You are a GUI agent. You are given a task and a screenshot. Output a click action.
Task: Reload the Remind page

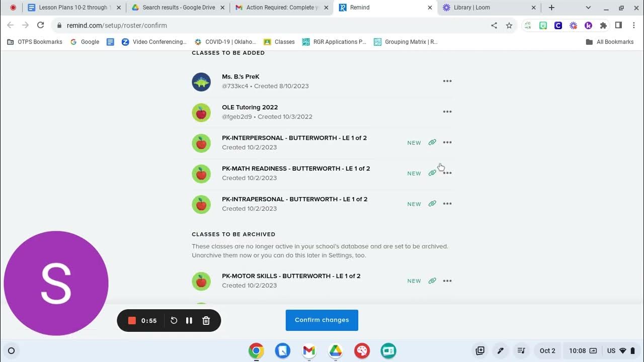pyautogui.click(x=41, y=25)
